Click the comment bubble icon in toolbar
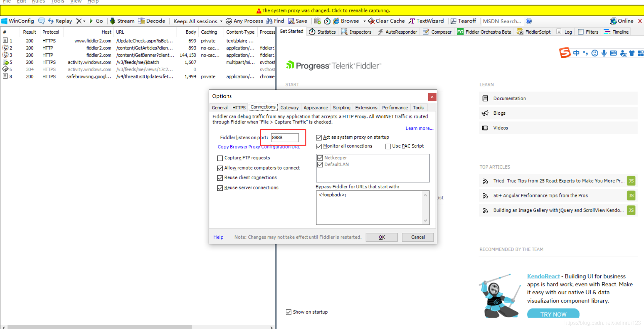The image size is (644, 329). [x=41, y=21]
